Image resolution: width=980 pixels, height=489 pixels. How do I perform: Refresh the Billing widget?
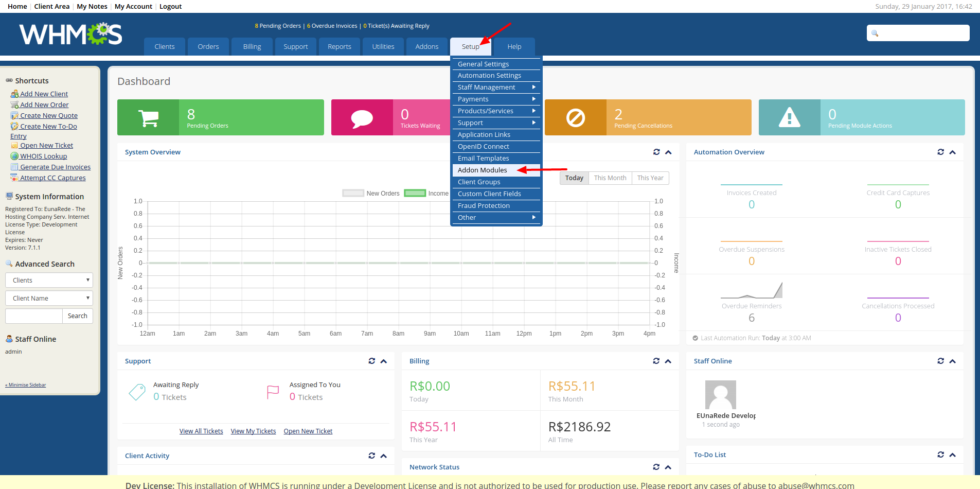click(x=656, y=361)
